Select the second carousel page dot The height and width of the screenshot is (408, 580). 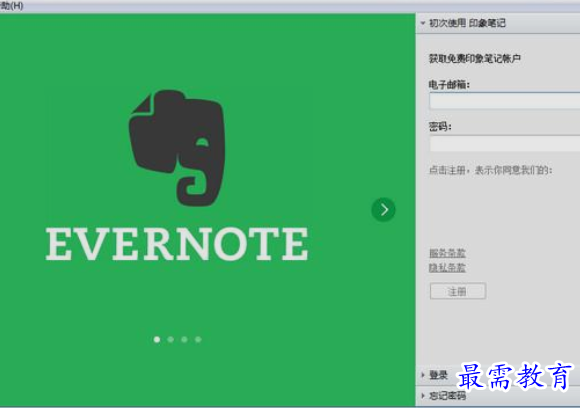point(171,339)
